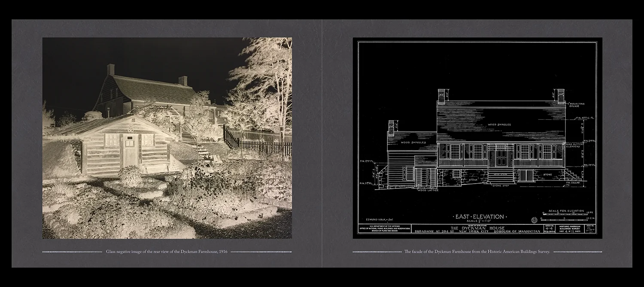This screenshot has width=644, height=287.
Task: Select the 'Glass negative image of the rear view' caption
Action: [167, 251]
